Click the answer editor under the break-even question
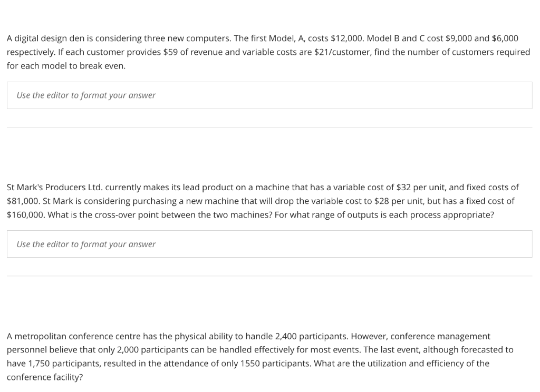Viewport: 540px width, 392px height. [x=269, y=95]
